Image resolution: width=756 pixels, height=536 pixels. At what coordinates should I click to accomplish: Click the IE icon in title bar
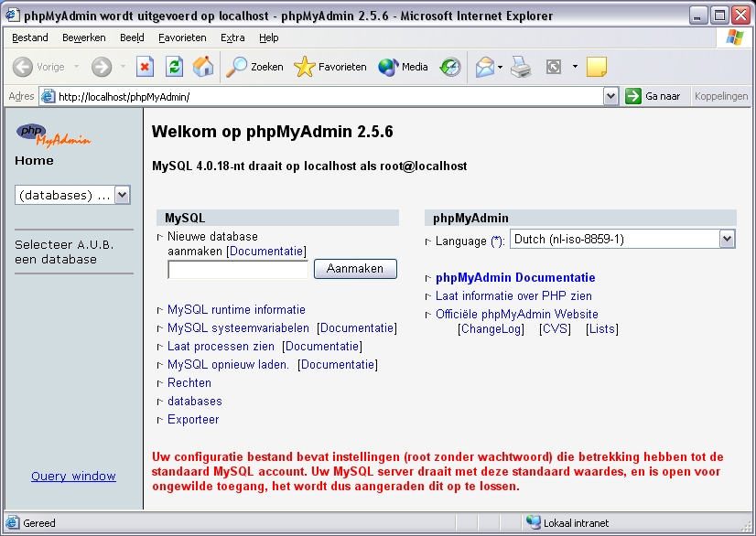point(13,16)
